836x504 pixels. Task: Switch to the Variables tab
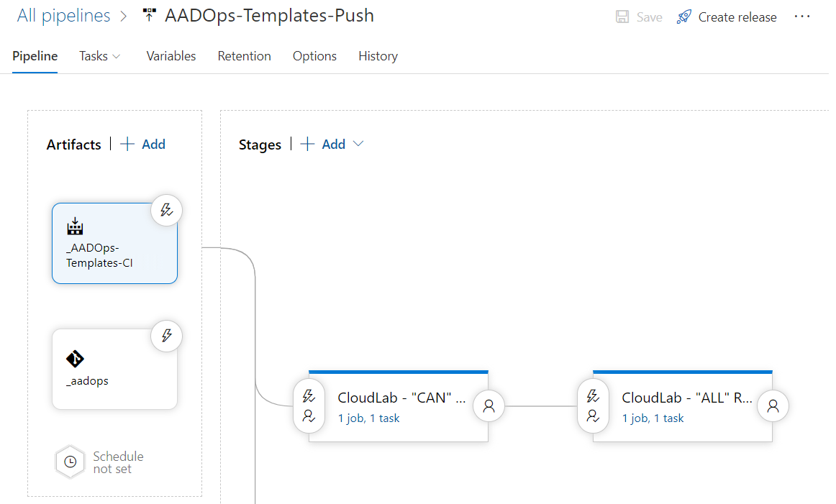pyautogui.click(x=171, y=56)
